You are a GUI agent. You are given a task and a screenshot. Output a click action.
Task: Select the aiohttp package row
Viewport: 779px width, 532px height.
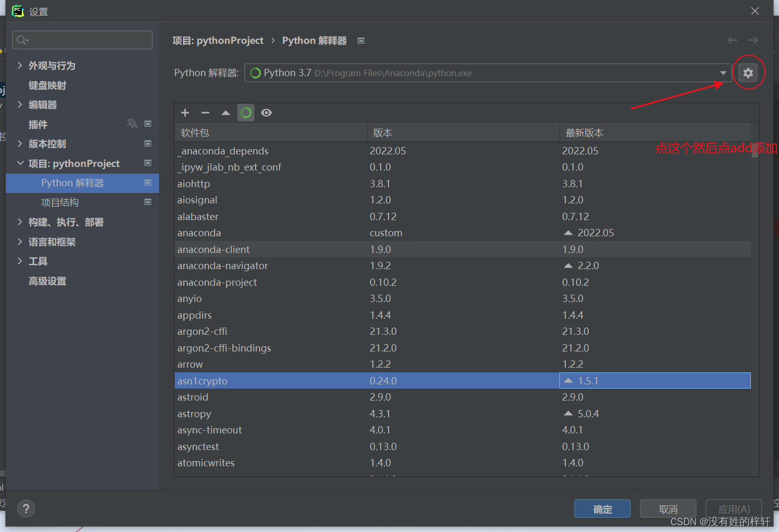[x=463, y=184]
